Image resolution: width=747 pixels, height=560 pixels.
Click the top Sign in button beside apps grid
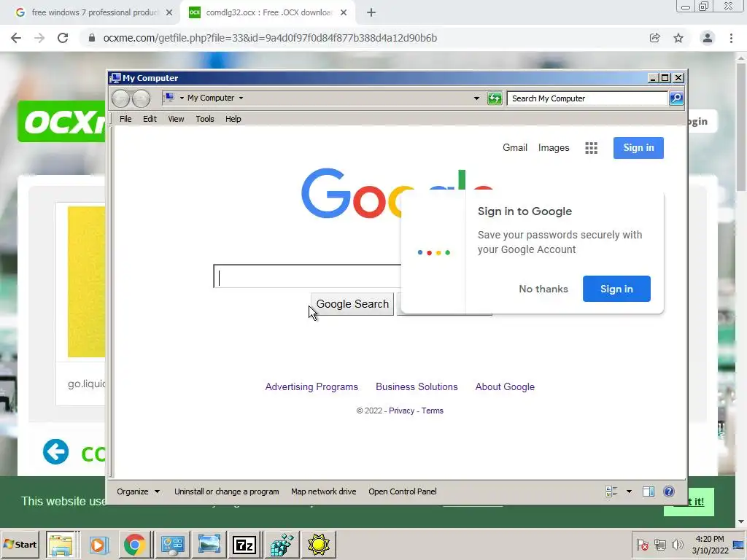638,147
